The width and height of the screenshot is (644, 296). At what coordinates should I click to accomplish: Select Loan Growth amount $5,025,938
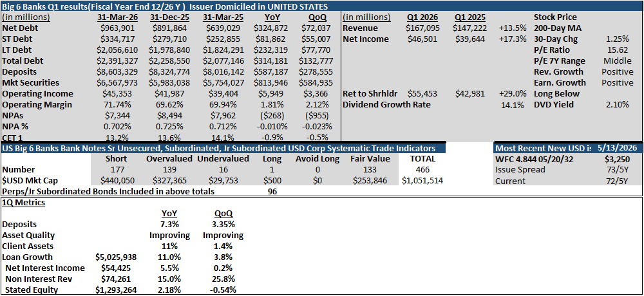116,257
